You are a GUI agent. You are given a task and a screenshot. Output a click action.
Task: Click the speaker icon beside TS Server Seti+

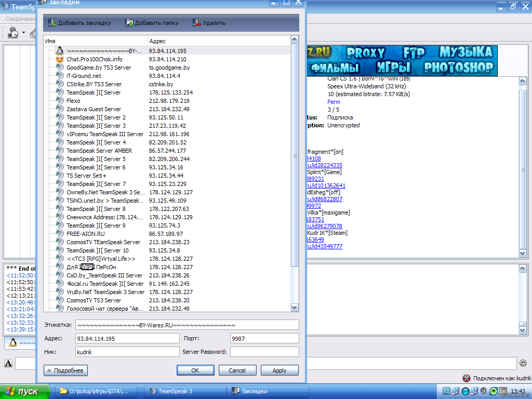click(60, 176)
